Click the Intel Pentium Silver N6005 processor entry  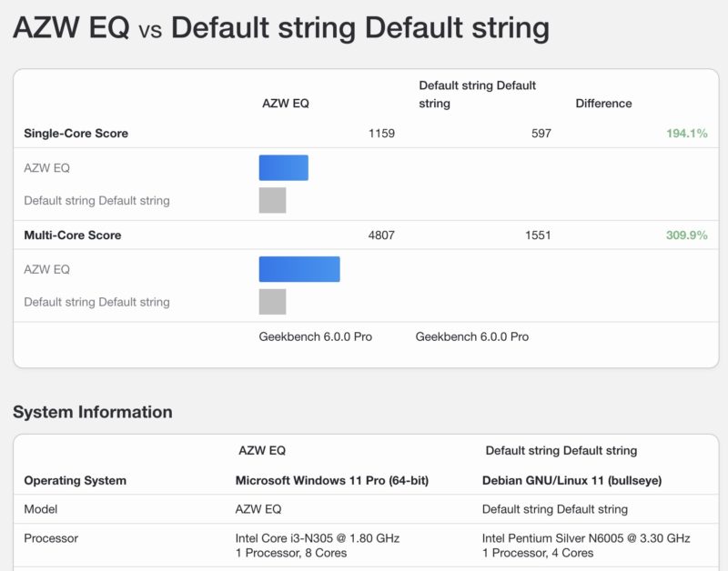point(586,538)
